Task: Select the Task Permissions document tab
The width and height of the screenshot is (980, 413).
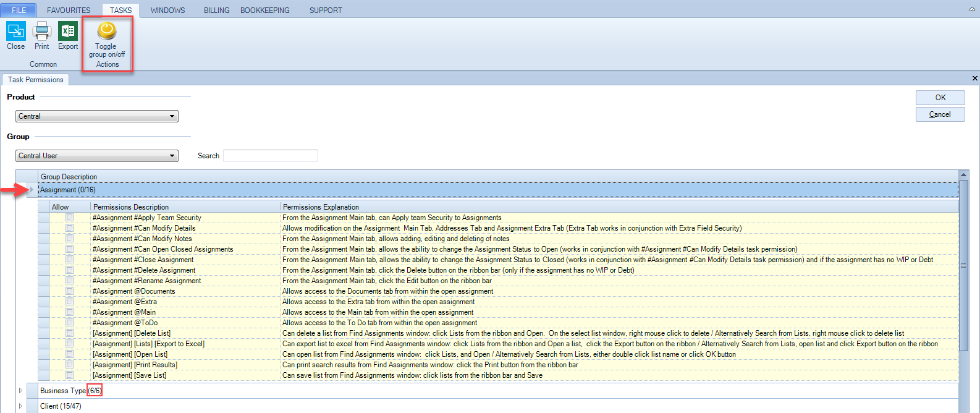Action: pyautogui.click(x=35, y=80)
